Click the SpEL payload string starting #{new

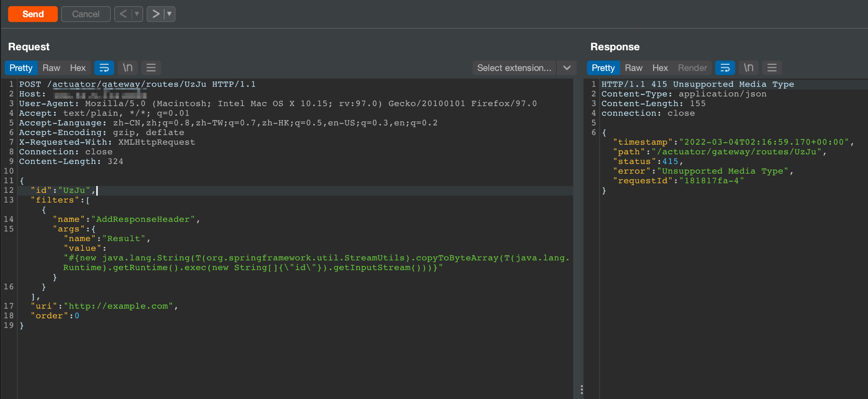(316, 262)
